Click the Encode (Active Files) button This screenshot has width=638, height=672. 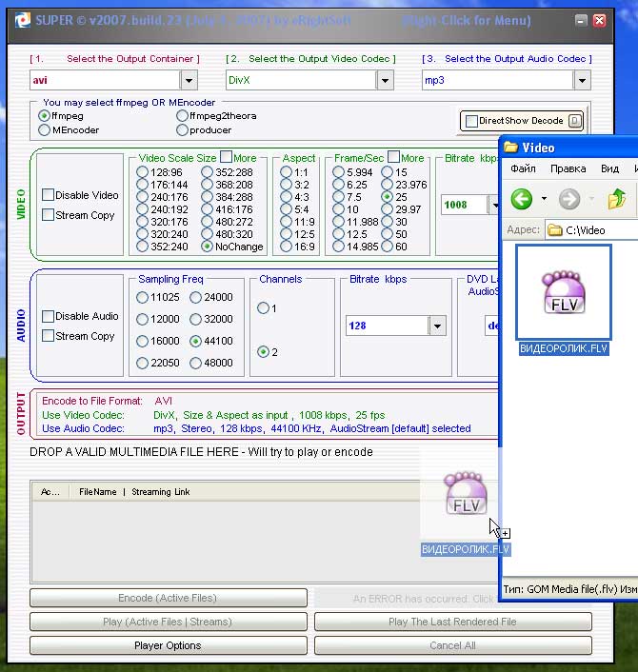[x=169, y=598]
